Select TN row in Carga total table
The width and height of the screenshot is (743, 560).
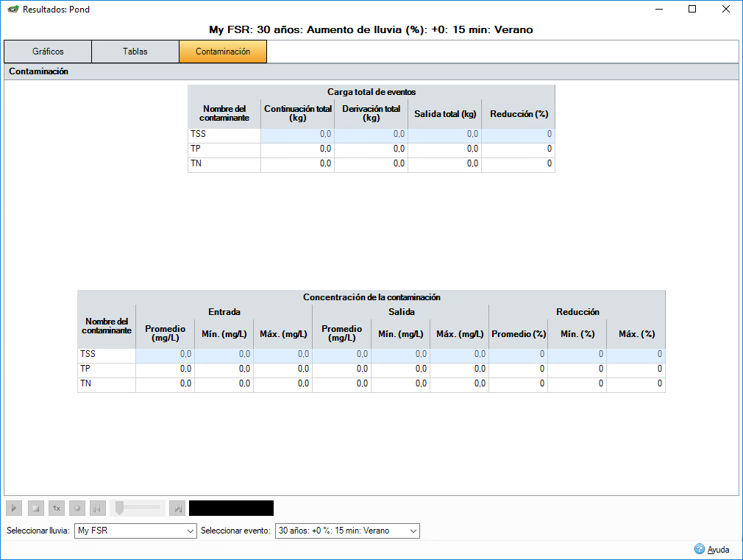tap(371, 163)
